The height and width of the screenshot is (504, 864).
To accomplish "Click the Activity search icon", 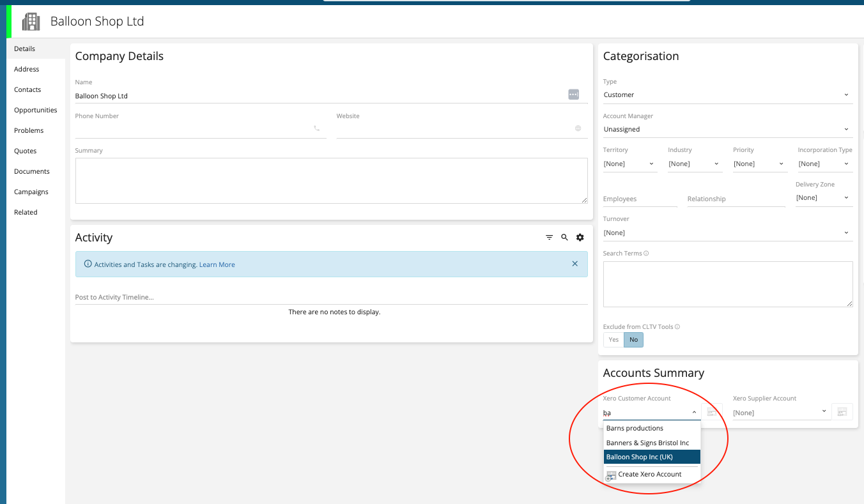I will pyautogui.click(x=564, y=237).
